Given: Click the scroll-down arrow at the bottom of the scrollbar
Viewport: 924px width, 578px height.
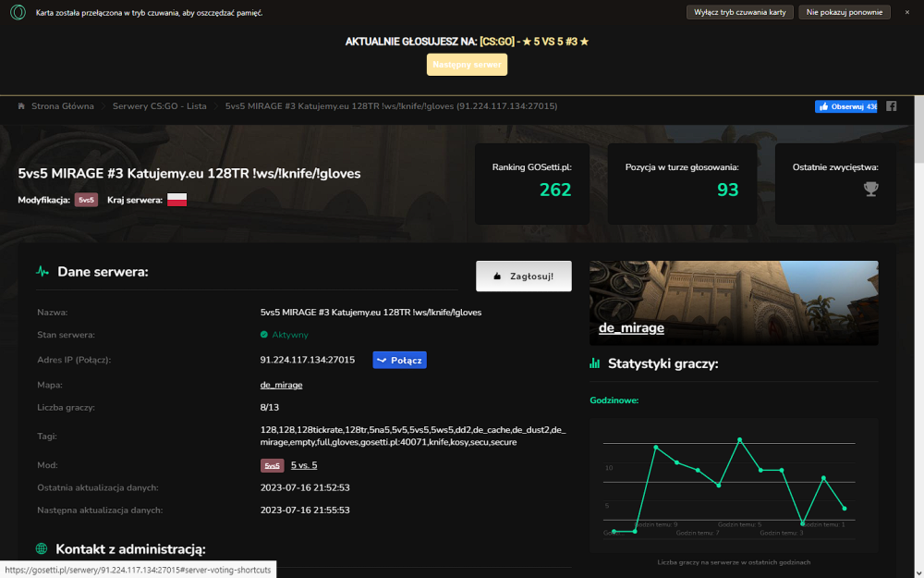Looking at the screenshot, I should tap(918, 572).
